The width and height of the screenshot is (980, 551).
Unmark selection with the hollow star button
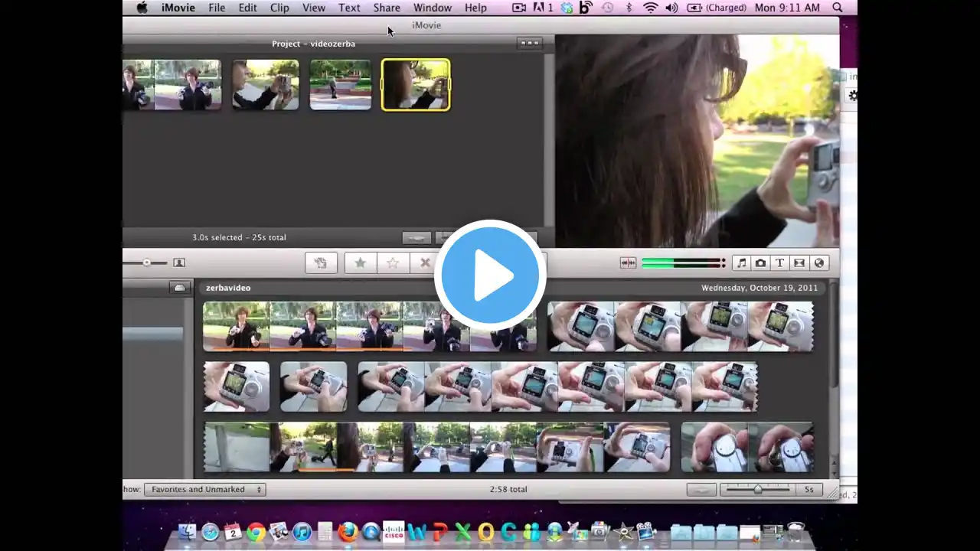pyautogui.click(x=393, y=262)
